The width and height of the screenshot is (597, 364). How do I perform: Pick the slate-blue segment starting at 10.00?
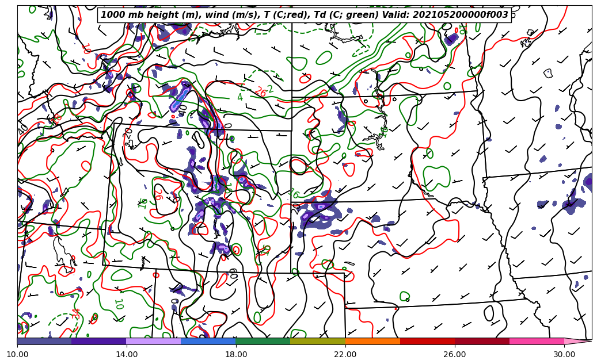point(44,341)
